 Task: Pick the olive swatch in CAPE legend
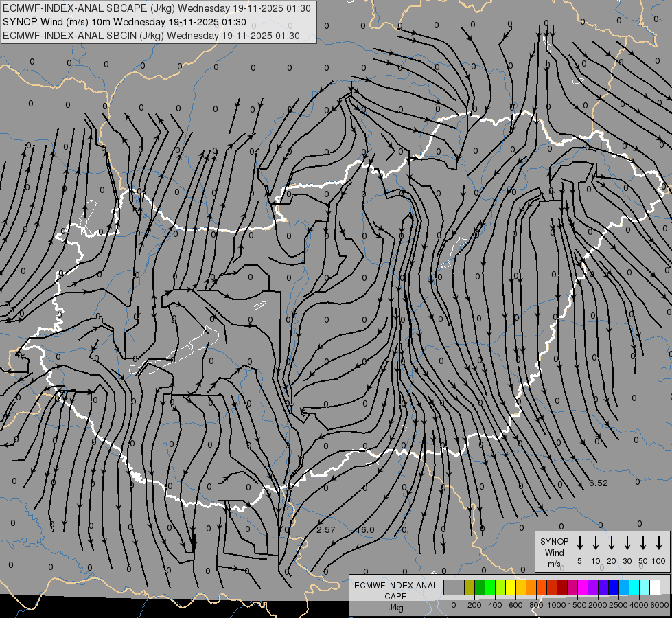point(470,587)
